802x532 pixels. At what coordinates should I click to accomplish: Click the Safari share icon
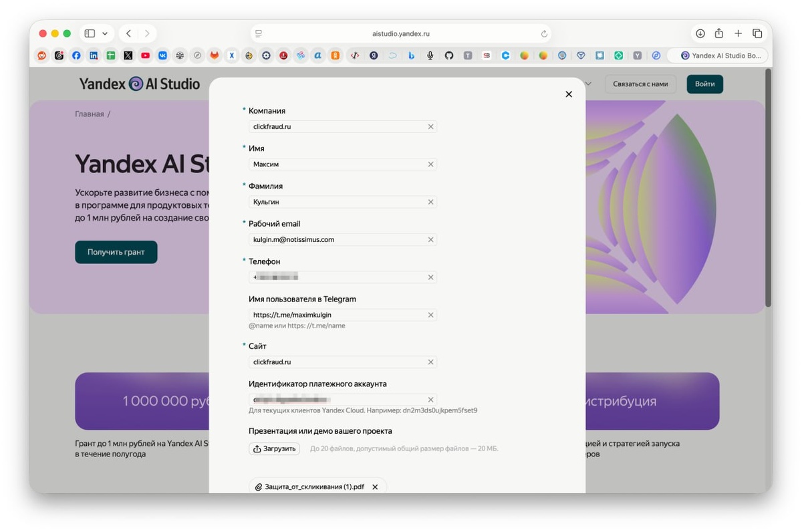coord(719,33)
